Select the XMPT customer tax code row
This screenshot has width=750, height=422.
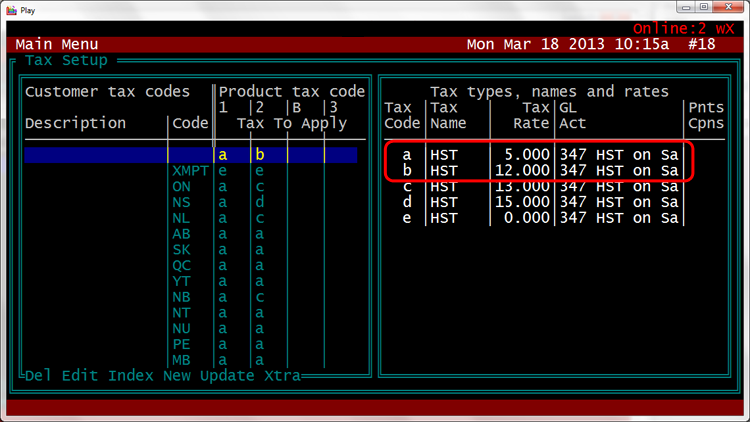[x=189, y=171]
